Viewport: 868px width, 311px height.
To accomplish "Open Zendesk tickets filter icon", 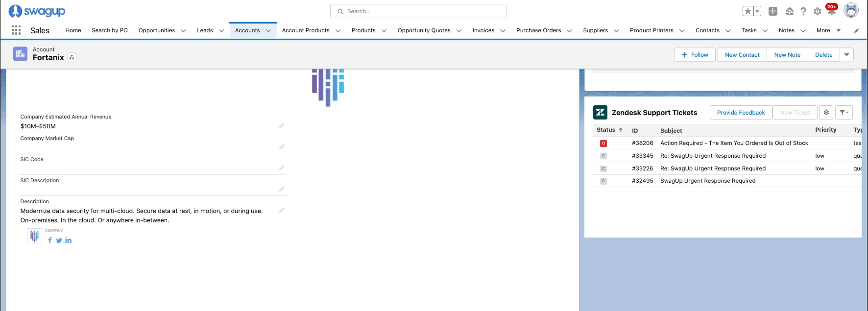I will [x=844, y=113].
